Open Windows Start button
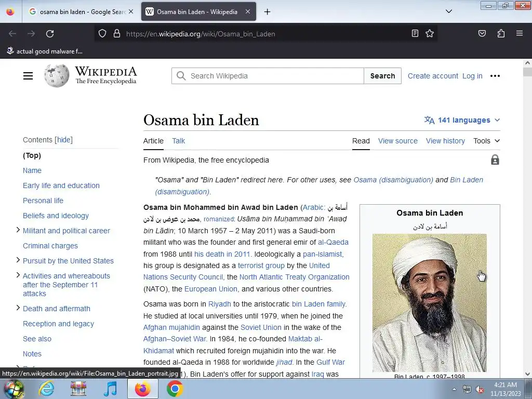The height and width of the screenshot is (399, 532). pos(14,389)
